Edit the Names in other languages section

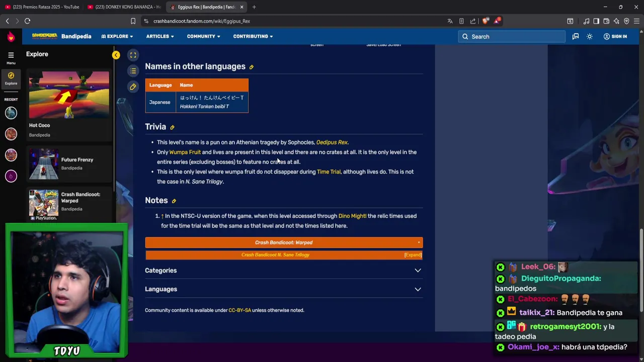[251, 67]
